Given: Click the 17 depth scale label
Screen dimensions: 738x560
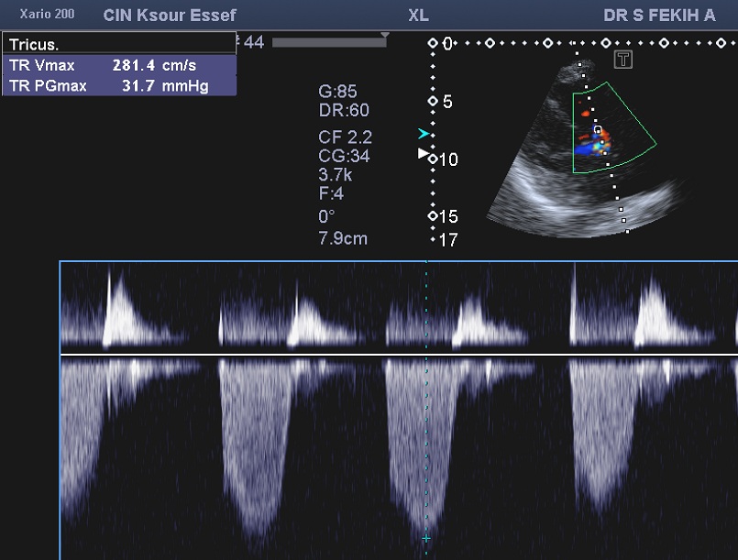Looking at the screenshot, I should (448, 240).
